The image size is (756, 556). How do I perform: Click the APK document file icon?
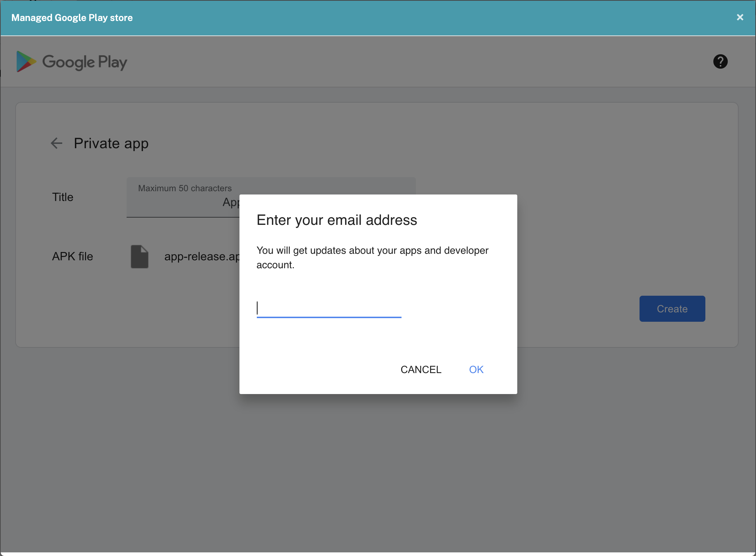pyautogui.click(x=140, y=256)
